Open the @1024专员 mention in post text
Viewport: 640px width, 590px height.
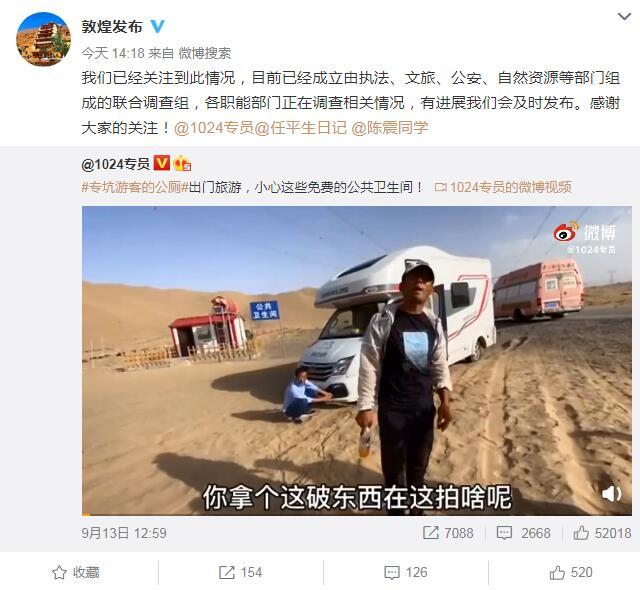[x=214, y=128]
